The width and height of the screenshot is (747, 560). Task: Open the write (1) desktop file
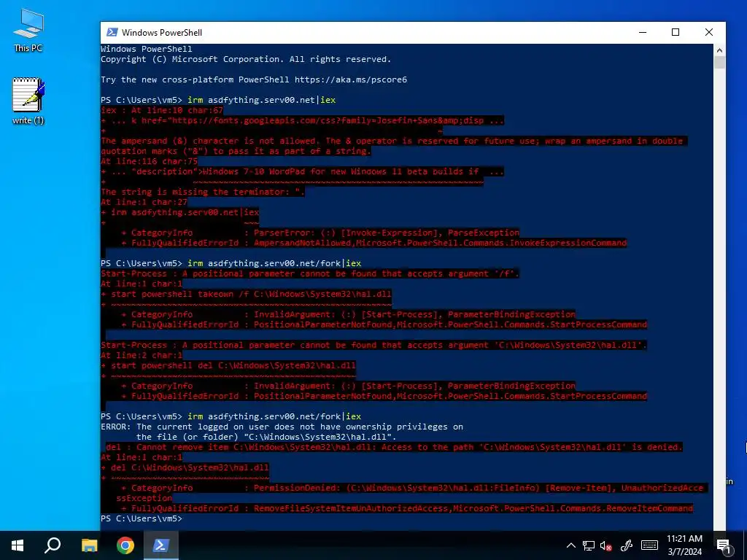(28, 101)
